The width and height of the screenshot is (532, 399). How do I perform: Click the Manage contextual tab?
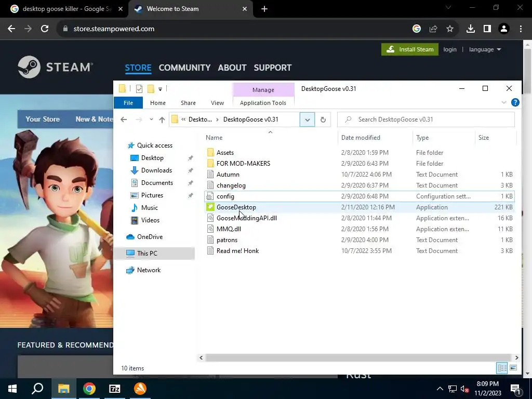point(263,90)
